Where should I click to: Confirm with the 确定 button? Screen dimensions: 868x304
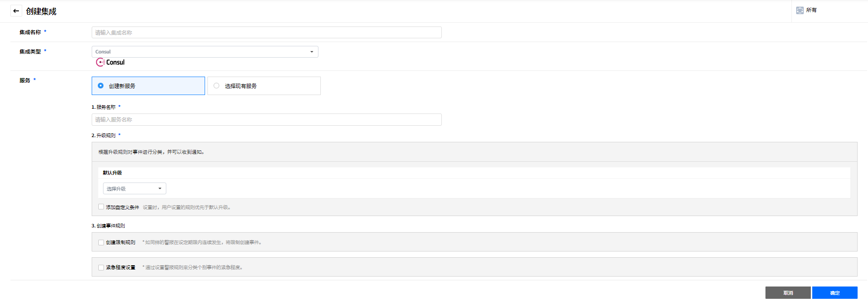834,293
